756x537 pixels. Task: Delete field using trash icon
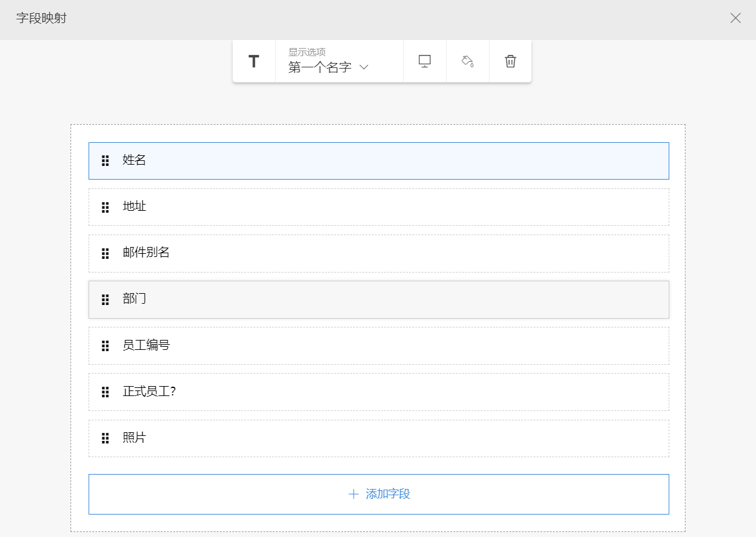coord(510,61)
